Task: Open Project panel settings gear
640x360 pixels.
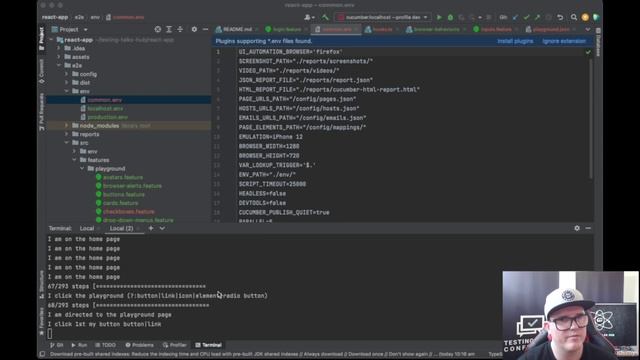Action: pos(194,29)
